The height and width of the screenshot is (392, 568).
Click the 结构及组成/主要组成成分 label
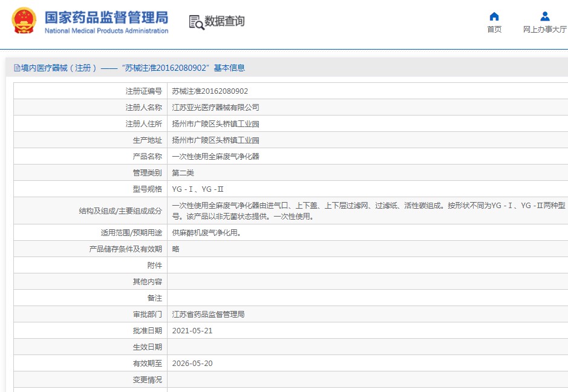pos(120,211)
